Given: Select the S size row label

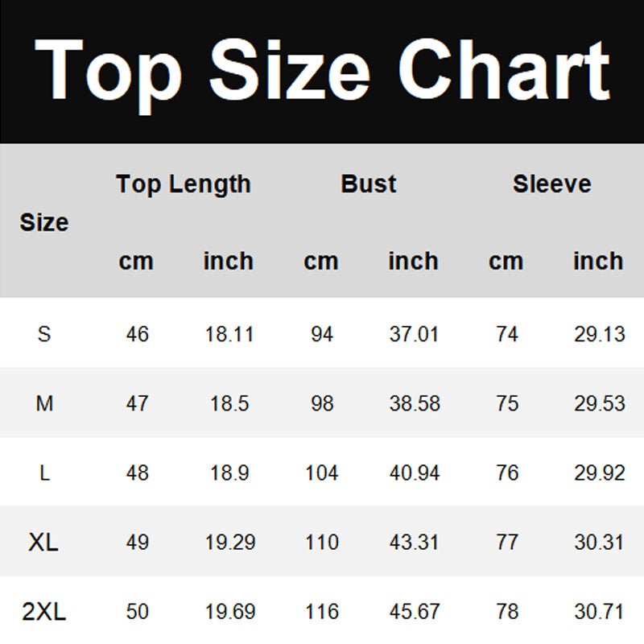Looking at the screenshot, I should pyautogui.click(x=44, y=333).
